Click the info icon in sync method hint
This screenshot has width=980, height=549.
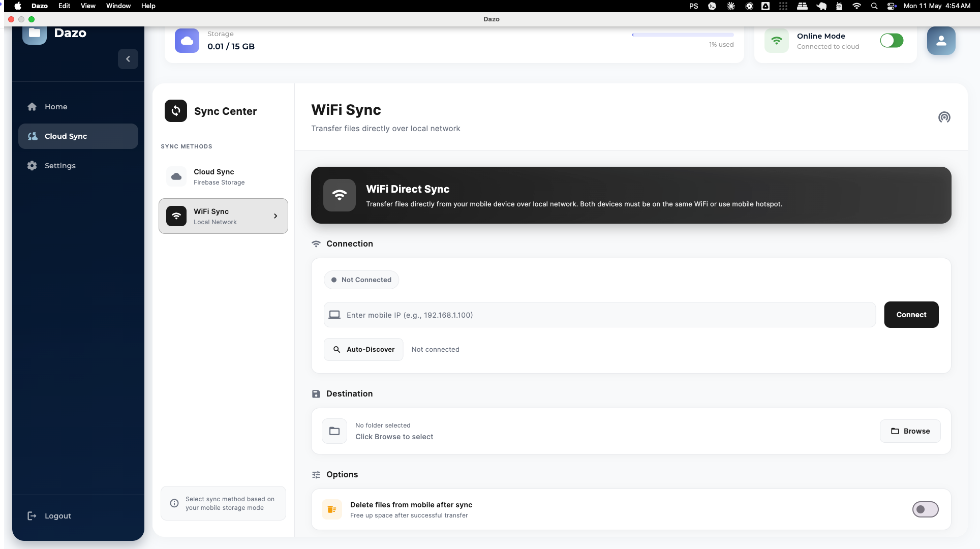pyautogui.click(x=174, y=503)
